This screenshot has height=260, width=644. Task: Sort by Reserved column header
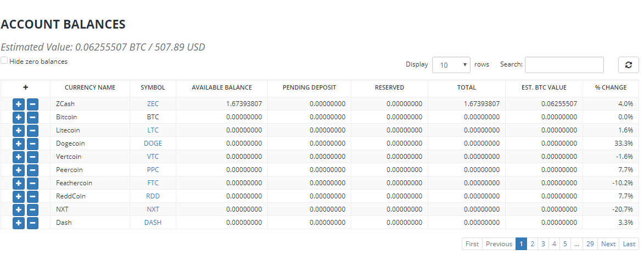pyautogui.click(x=389, y=87)
